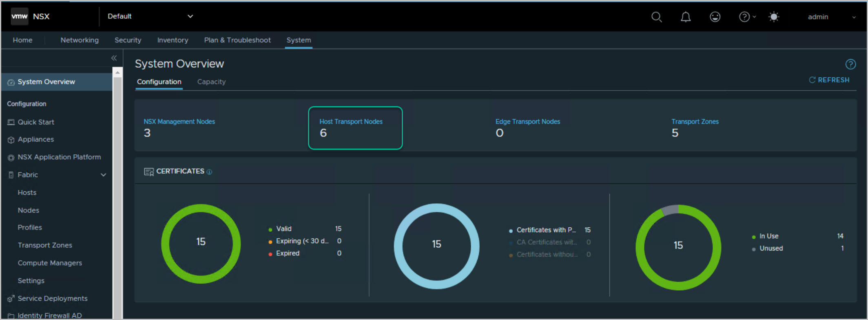This screenshot has height=320, width=868.
Task: Open page help icon near Refresh
Action: pos(850,64)
